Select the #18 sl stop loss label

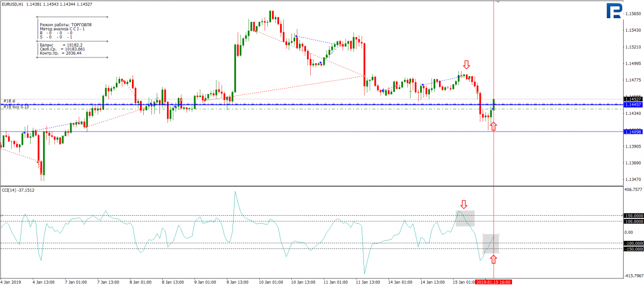(x=9, y=101)
